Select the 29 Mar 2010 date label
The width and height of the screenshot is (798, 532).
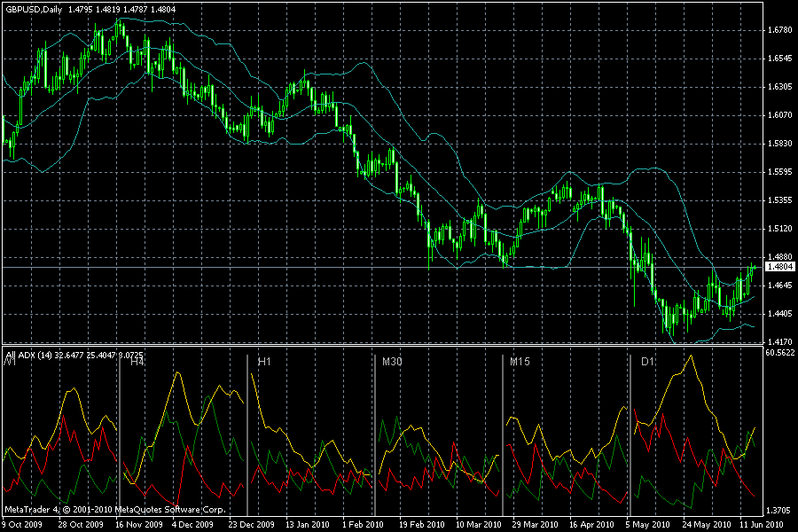pyautogui.click(x=535, y=524)
